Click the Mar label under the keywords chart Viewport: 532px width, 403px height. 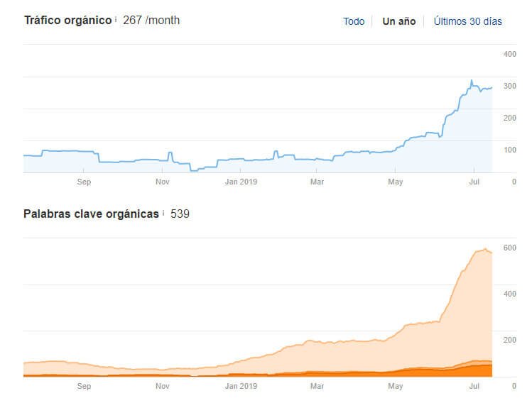point(317,387)
